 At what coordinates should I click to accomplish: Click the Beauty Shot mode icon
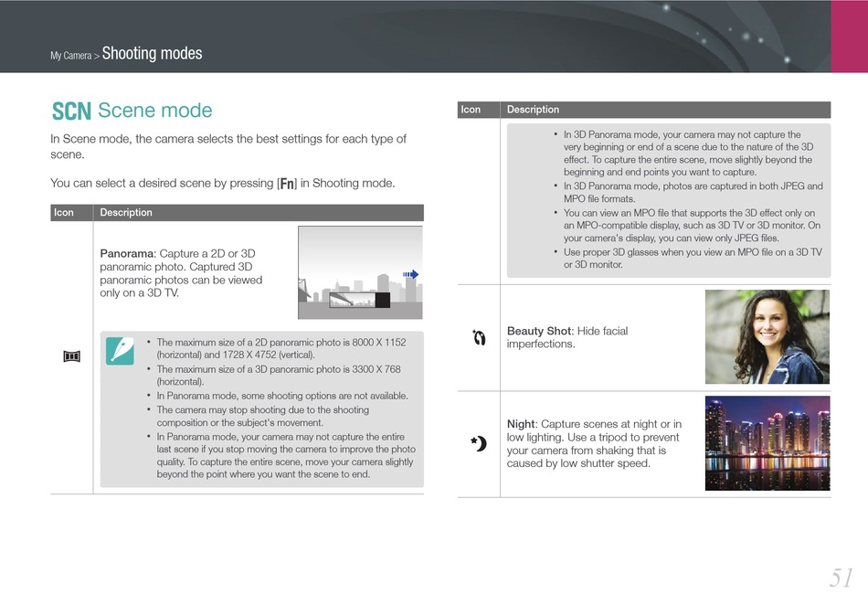tap(479, 337)
